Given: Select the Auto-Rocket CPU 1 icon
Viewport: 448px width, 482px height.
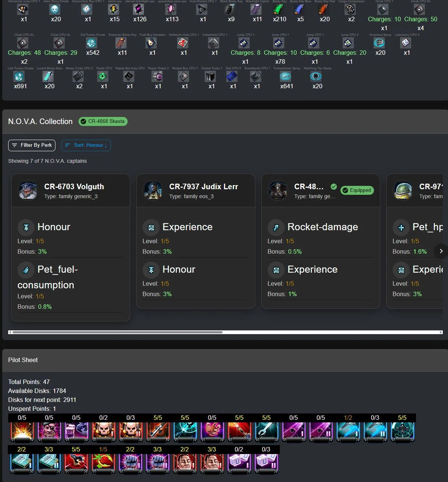Looking at the screenshot, I should (x=202, y=9).
